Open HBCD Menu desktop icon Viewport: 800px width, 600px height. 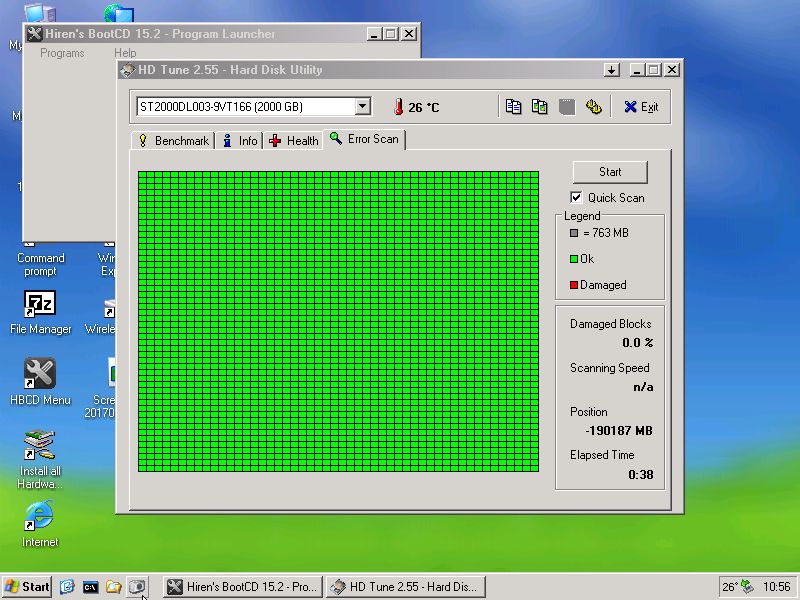click(x=40, y=381)
